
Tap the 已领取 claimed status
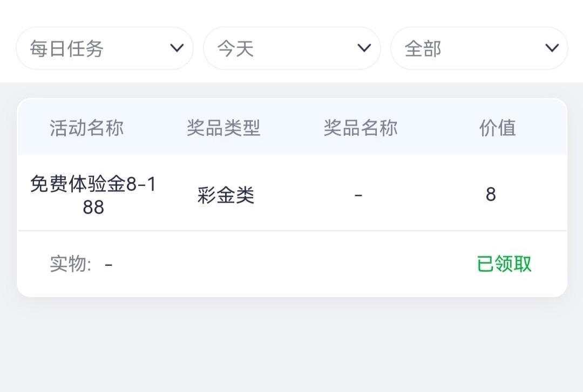tap(504, 264)
